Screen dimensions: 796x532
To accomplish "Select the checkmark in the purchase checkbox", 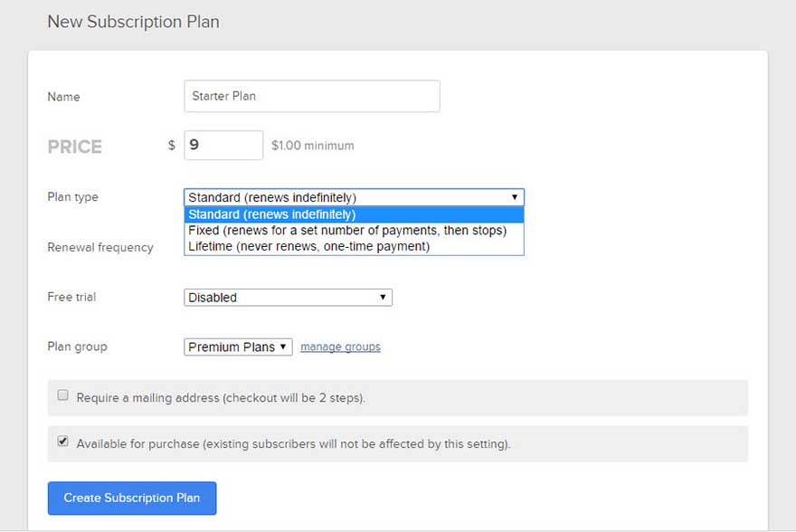I will [x=62, y=441].
